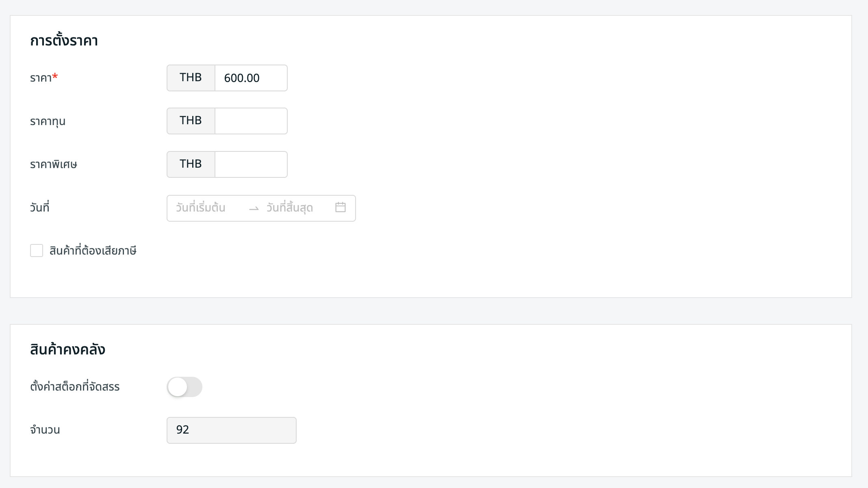Click the calendar icon in date range field
Screen dimensions: 868x488
point(340,207)
